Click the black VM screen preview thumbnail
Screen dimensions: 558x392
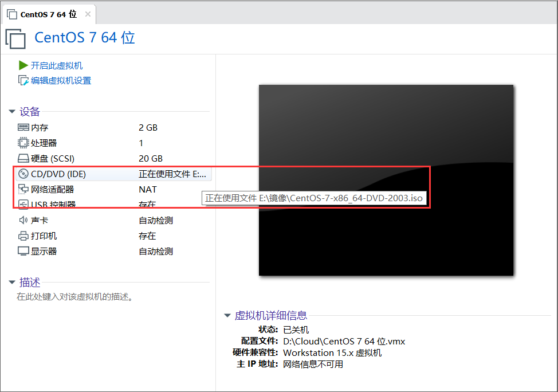(386, 180)
